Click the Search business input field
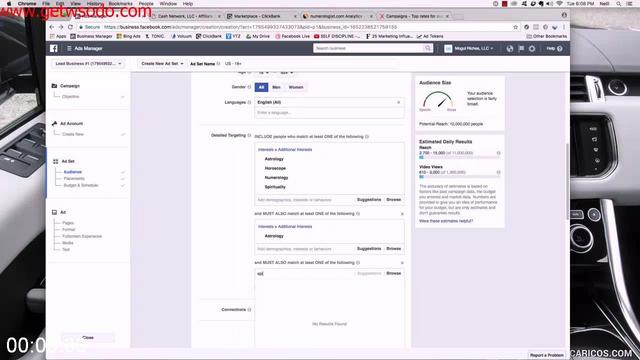This screenshot has height=360, width=640. (x=369, y=48)
